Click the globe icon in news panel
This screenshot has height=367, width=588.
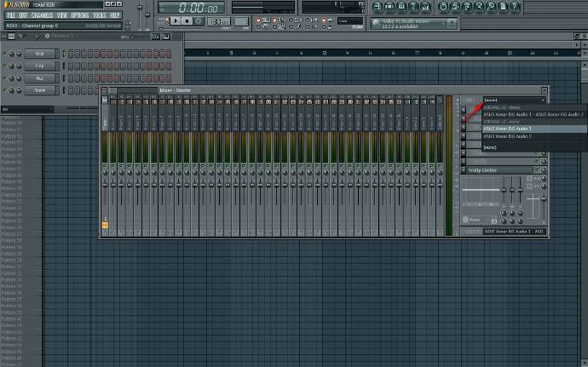(x=376, y=24)
